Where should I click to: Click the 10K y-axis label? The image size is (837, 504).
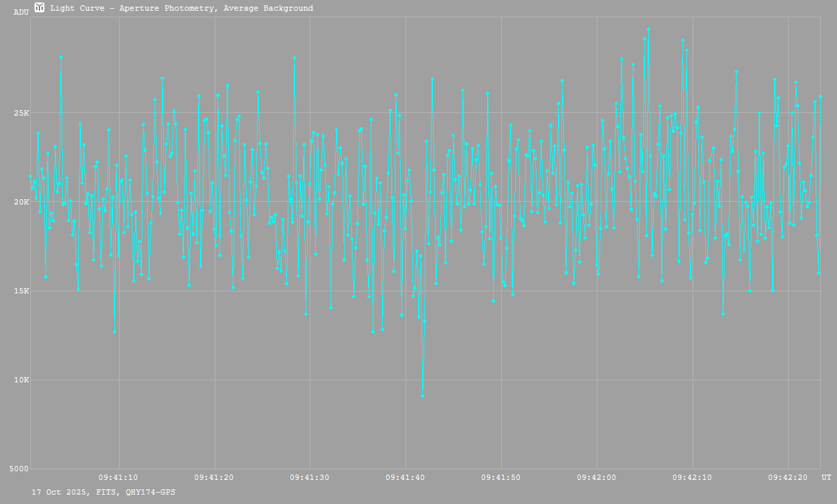click(x=22, y=380)
